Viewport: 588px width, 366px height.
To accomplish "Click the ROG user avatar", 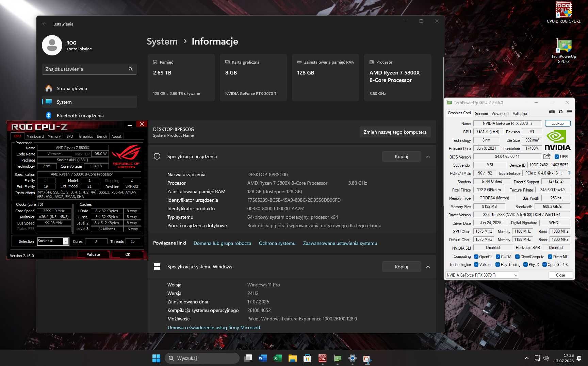I will [52, 45].
